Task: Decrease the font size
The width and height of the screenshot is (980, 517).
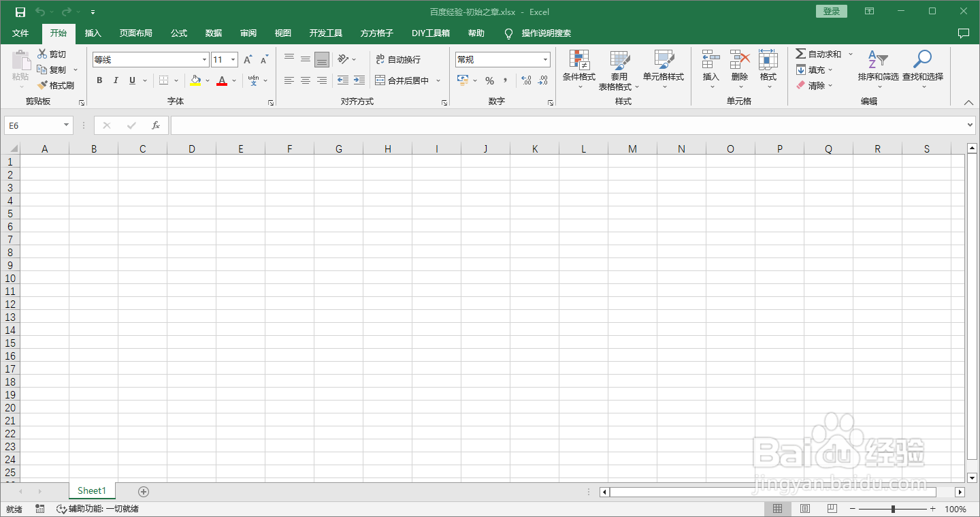Action: [264, 60]
